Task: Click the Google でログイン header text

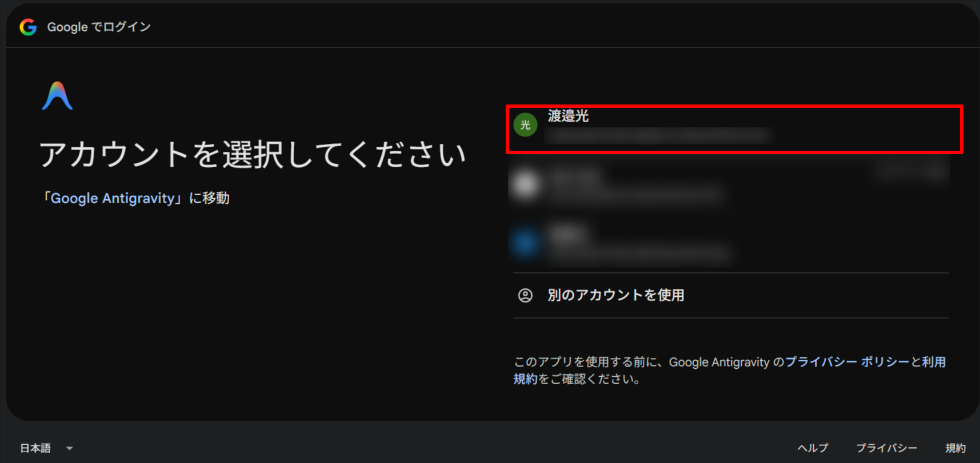Action: tap(99, 27)
